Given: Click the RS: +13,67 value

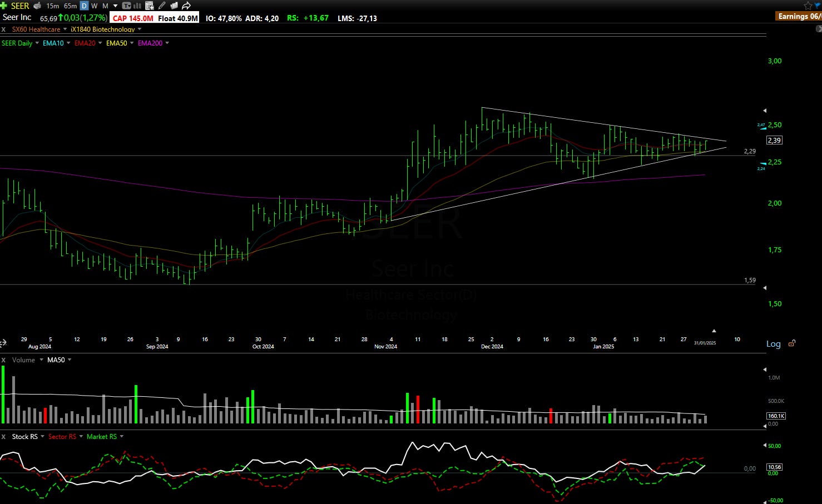Looking at the screenshot, I should [x=308, y=18].
